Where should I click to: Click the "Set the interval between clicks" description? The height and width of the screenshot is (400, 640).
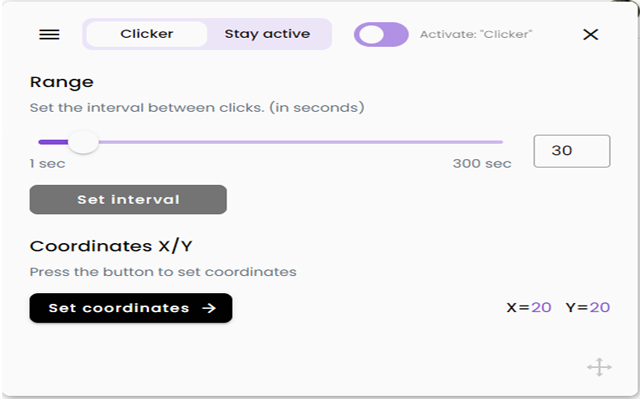coord(197,107)
